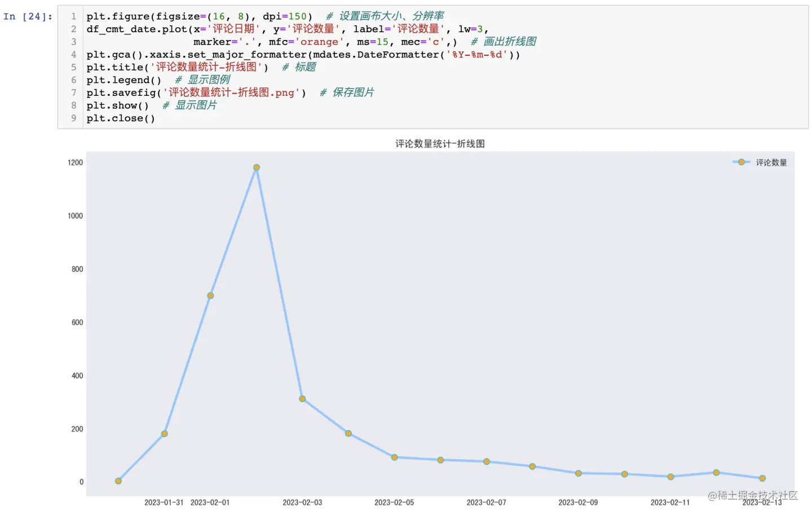Click the peak data point near 1200

(x=257, y=167)
